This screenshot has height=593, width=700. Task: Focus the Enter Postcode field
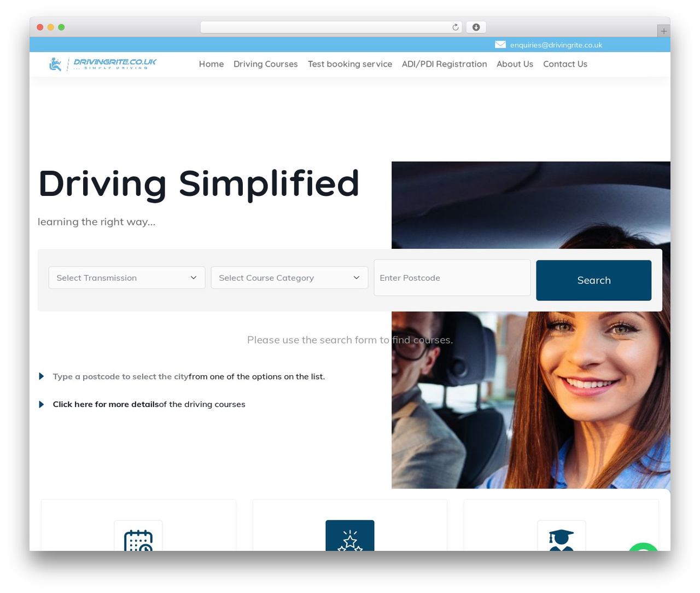coord(452,278)
